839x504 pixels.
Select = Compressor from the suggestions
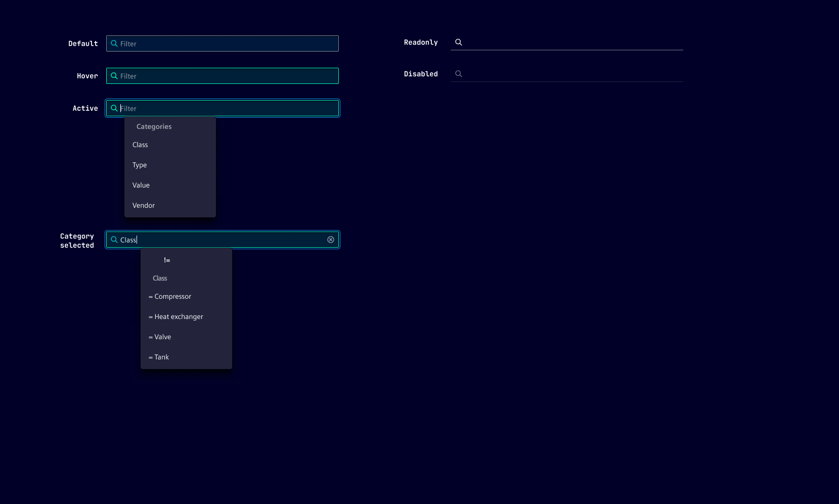pyautogui.click(x=170, y=296)
